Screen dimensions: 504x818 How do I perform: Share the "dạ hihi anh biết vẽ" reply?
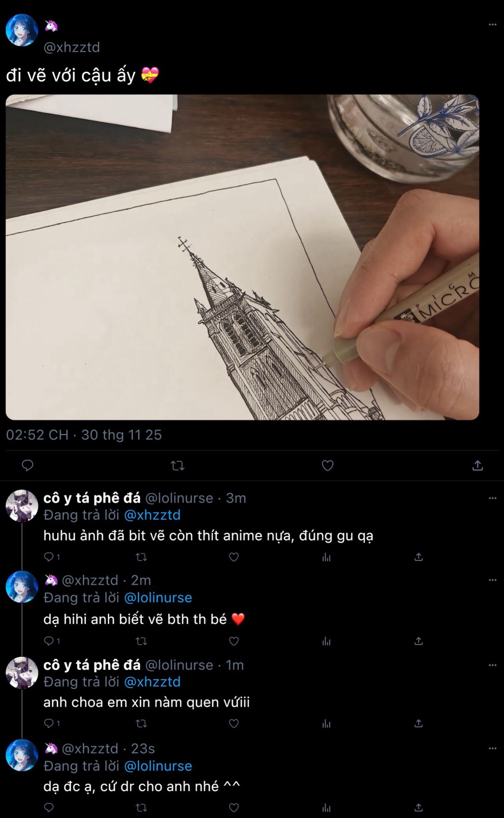418,641
